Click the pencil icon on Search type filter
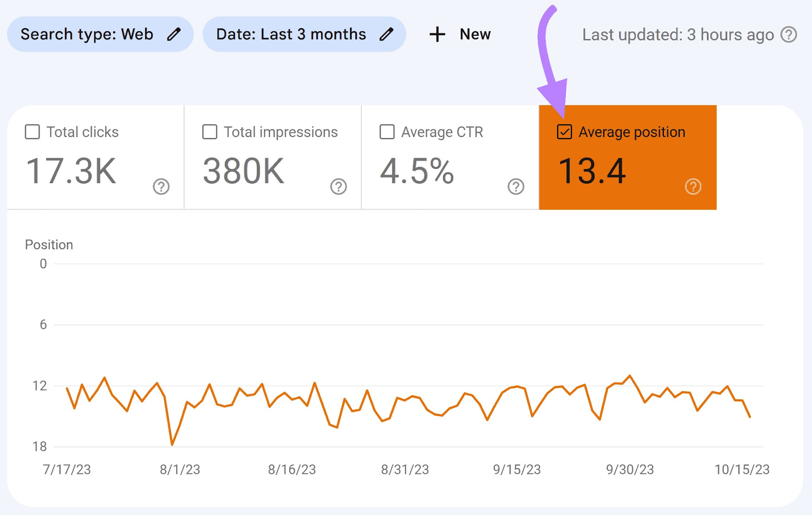 coord(174,35)
